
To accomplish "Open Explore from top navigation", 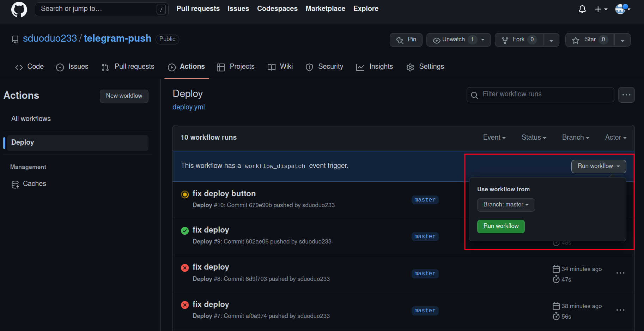I will click(366, 8).
